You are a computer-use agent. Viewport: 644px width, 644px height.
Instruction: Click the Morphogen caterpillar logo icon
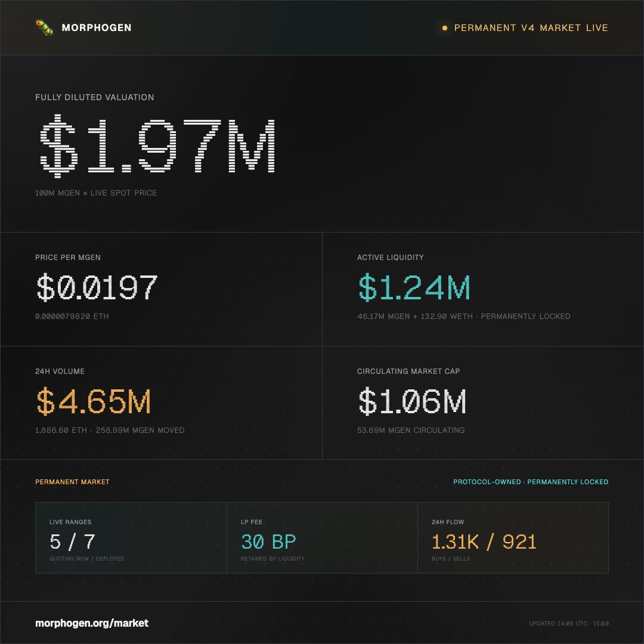(44, 27)
